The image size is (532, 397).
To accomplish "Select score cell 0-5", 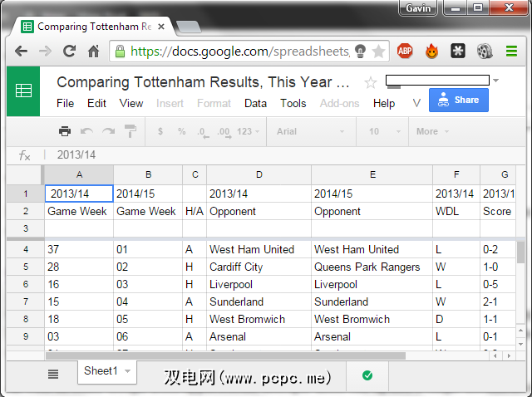I will coord(498,284).
